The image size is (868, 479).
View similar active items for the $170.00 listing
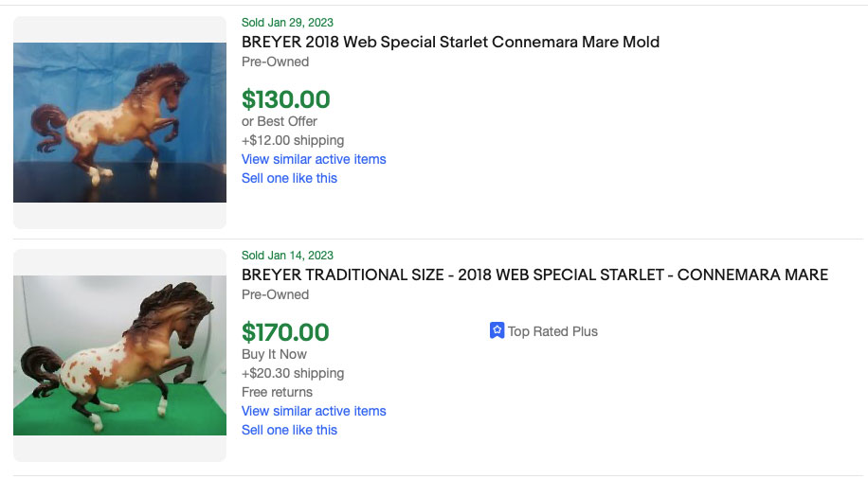point(314,411)
